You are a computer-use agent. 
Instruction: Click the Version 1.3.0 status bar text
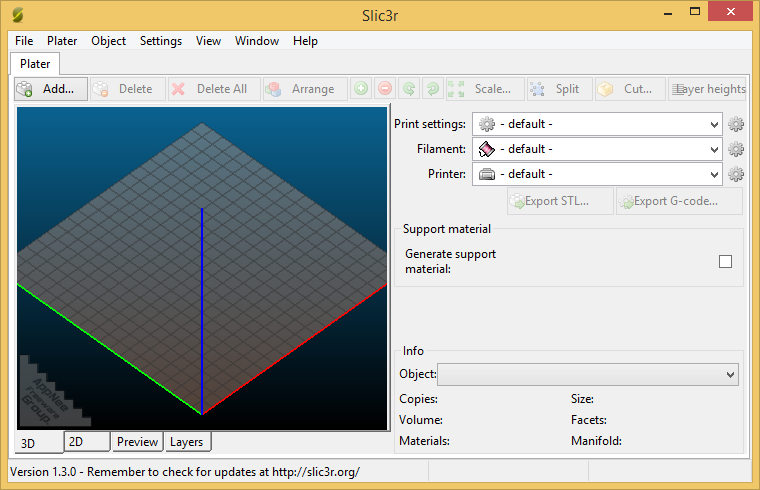185,472
